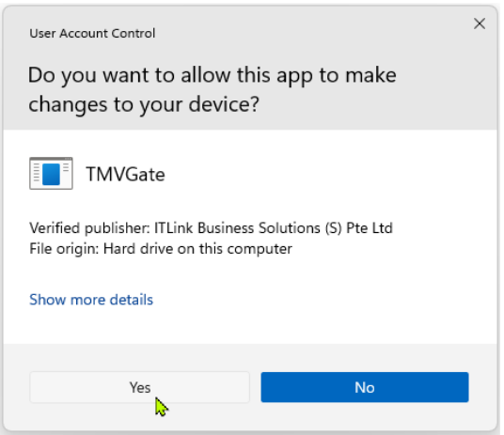The width and height of the screenshot is (504, 435).
Task: Click the word "details" in the blue link
Action: 132,300
